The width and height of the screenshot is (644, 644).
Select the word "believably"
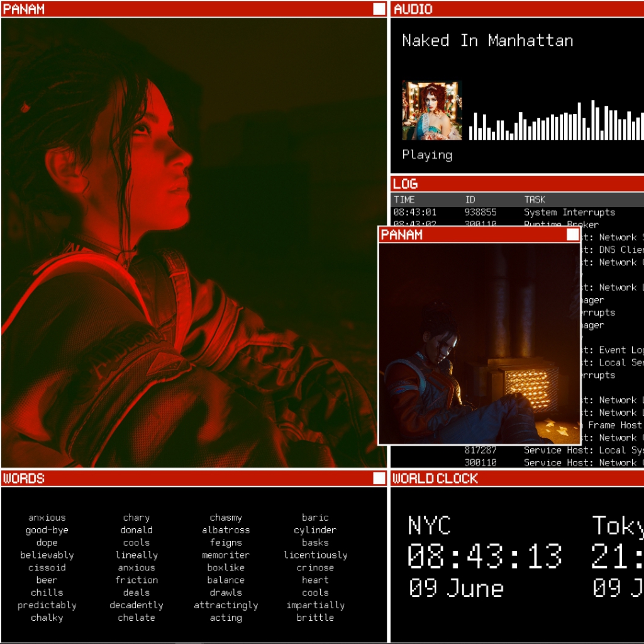(x=47, y=555)
